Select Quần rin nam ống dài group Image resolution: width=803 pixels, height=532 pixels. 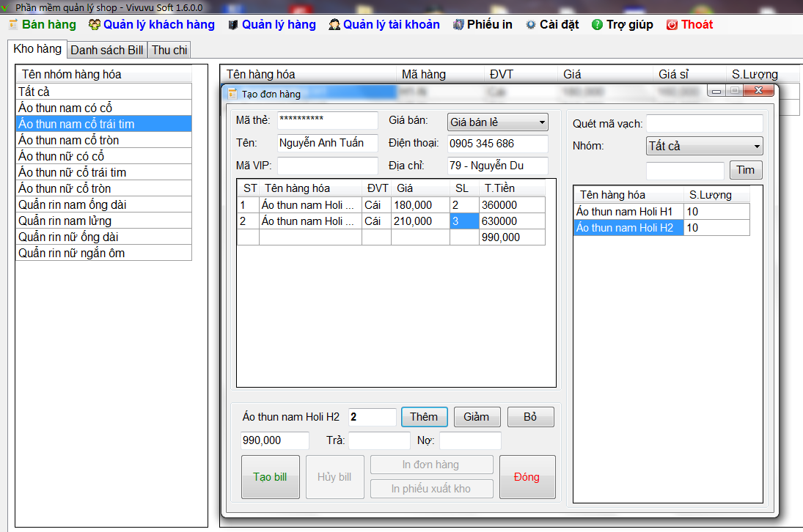click(104, 204)
